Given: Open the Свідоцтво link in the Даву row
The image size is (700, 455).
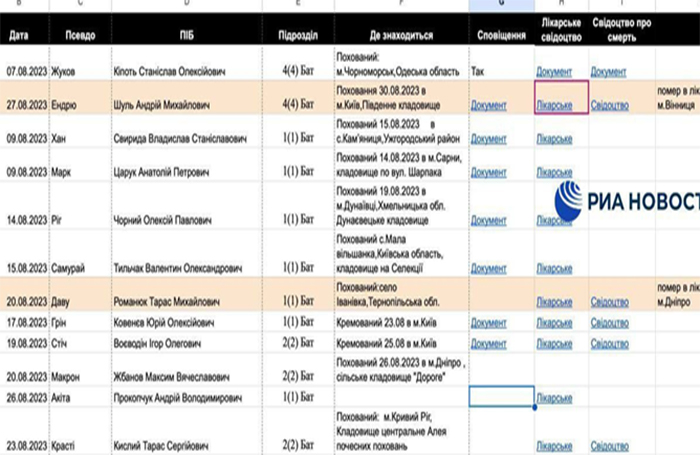Looking at the screenshot, I should coord(610,302).
